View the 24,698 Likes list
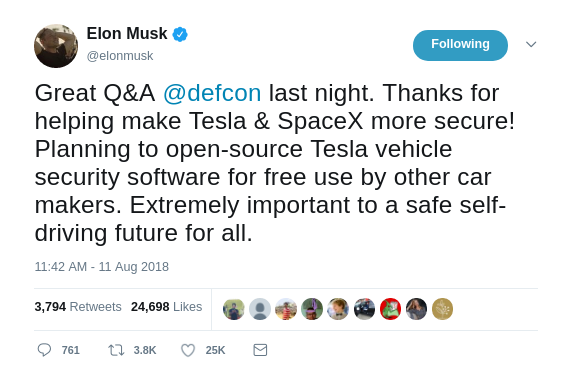 click(166, 307)
